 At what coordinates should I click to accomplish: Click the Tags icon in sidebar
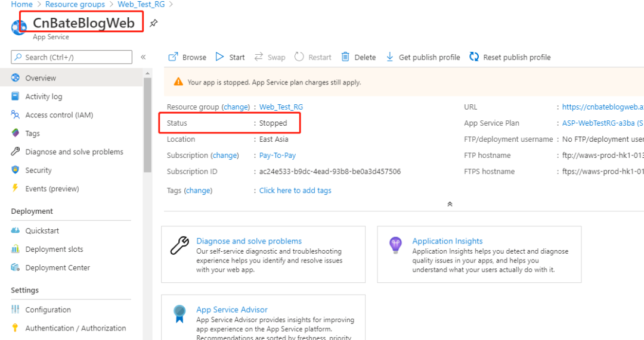click(x=15, y=133)
